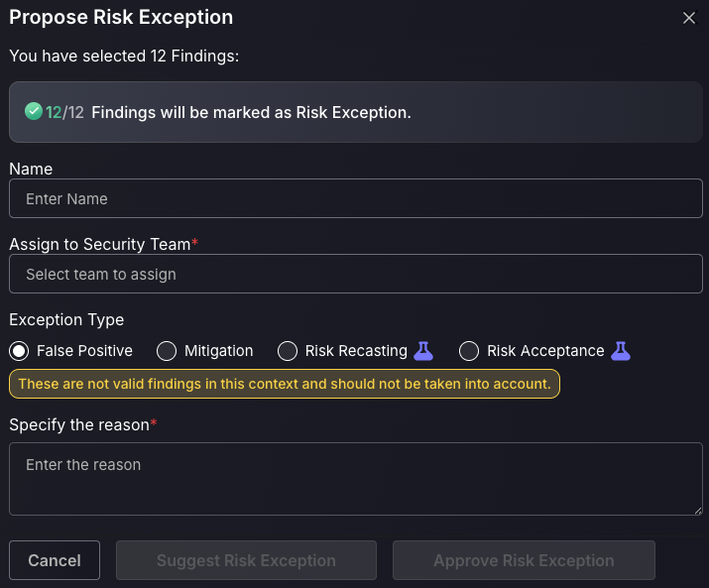The width and height of the screenshot is (709, 588).
Task: Choose the Mitigation radio option
Action: 167,351
